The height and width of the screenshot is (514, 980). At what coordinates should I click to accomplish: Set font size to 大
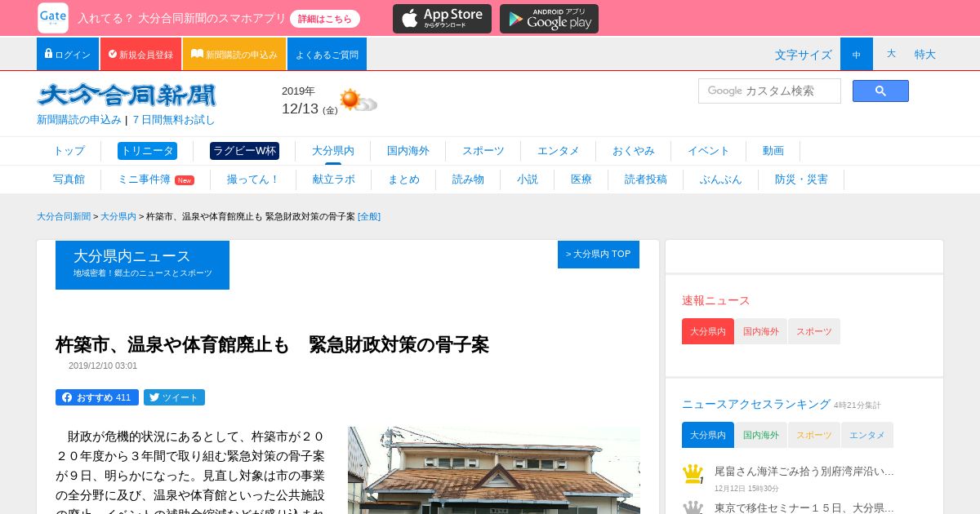point(891,54)
